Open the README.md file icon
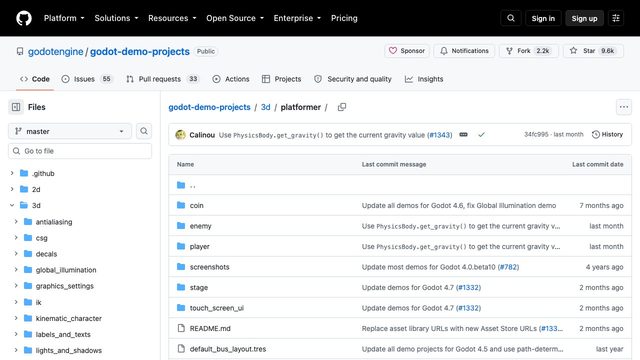 point(181,328)
